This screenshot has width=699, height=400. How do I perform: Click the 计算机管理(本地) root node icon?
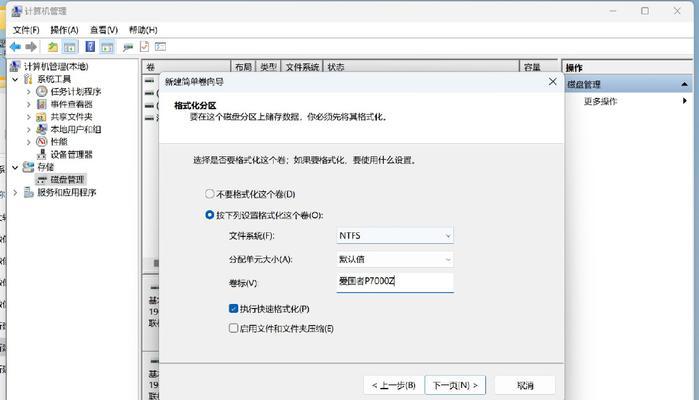pyautogui.click(x=15, y=66)
